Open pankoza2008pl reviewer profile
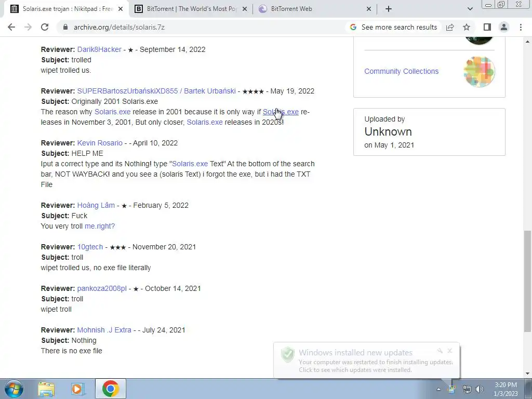This screenshot has width=532, height=399. pyautogui.click(x=102, y=289)
